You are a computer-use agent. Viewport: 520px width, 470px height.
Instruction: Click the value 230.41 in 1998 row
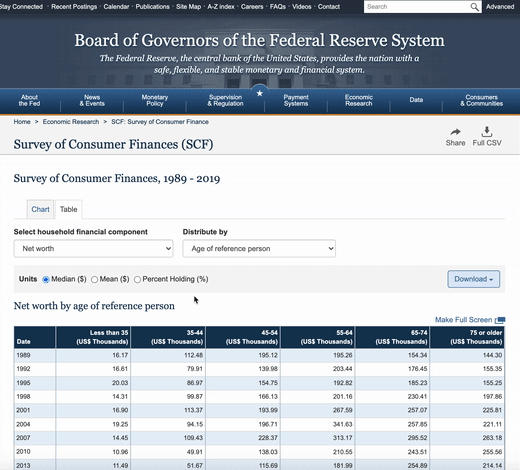tap(417, 397)
